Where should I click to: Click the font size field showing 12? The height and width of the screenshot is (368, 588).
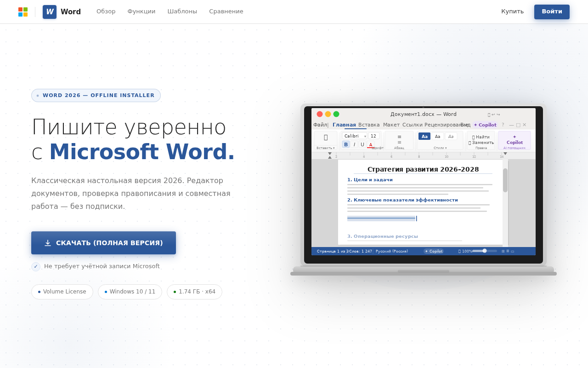[373, 136]
